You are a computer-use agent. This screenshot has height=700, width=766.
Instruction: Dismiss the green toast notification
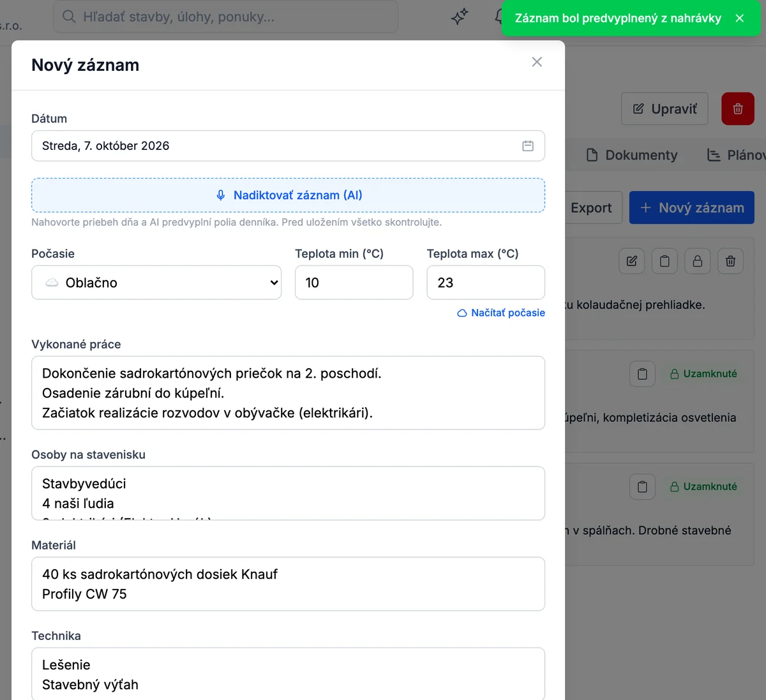[740, 19]
